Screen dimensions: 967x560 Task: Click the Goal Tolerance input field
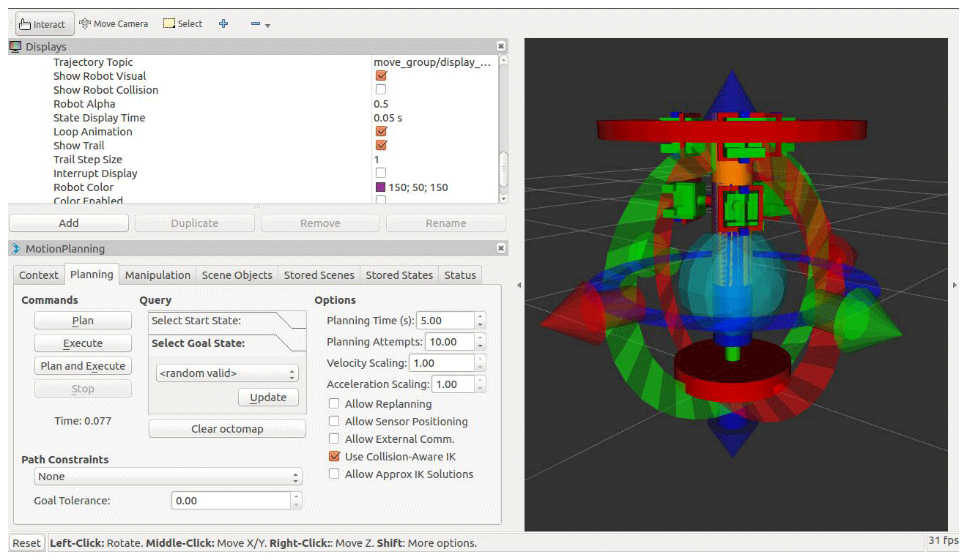click(231, 501)
